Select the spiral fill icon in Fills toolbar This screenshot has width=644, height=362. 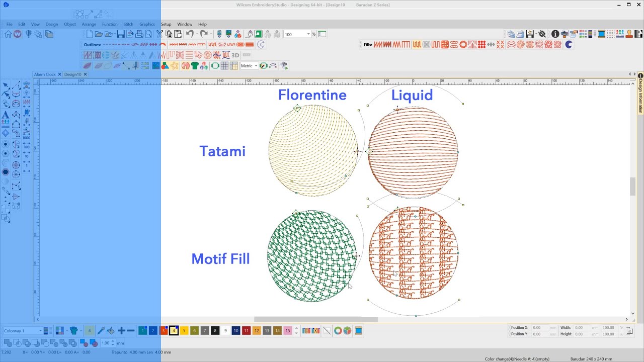click(x=521, y=45)
